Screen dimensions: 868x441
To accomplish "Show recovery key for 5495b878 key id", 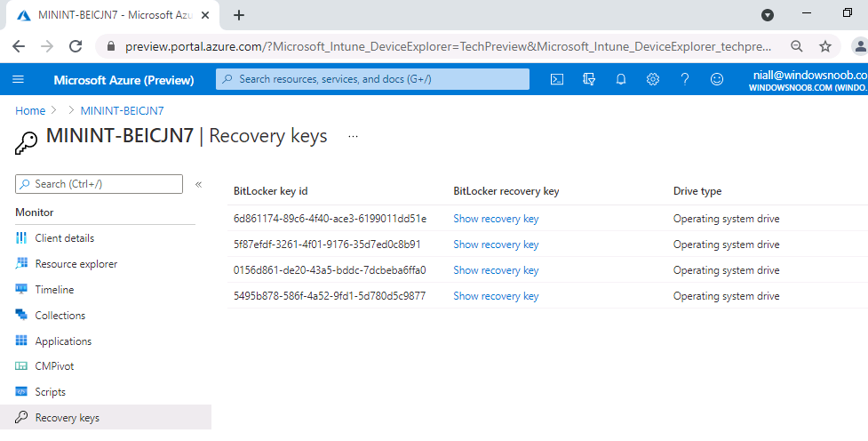I will pyautogui.click(x=496, y=296).
